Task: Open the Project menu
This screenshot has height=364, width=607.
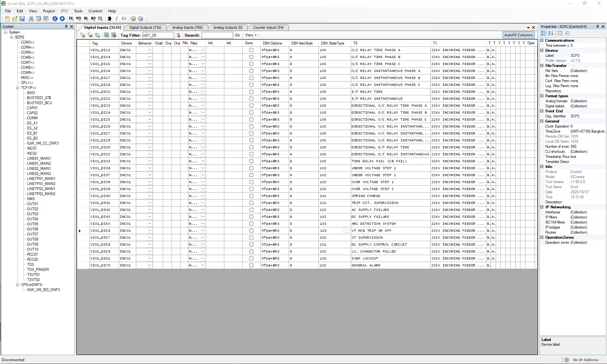Action: coord(49,11)
